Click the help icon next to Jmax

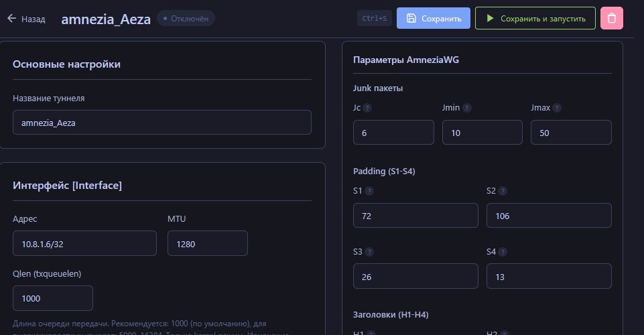click(x=556, y=108)
